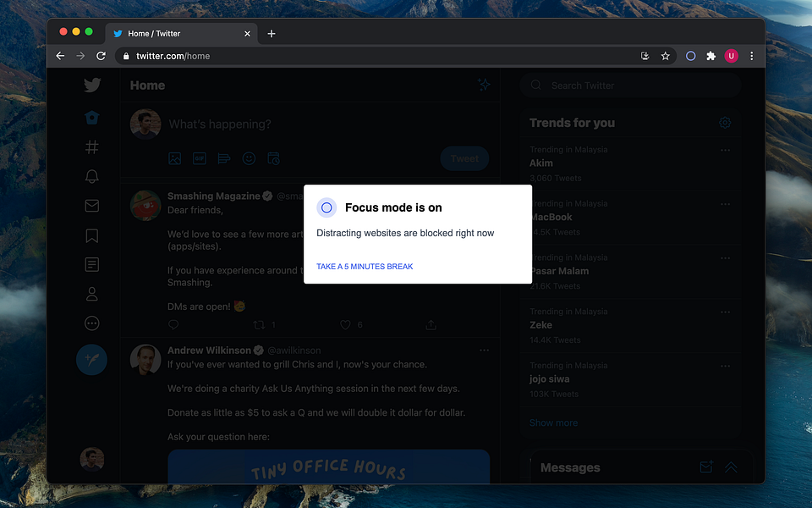Open Bookmarks icon in sidebar
The width and height of the screenshot is (812, 508).
click(92, 235)
